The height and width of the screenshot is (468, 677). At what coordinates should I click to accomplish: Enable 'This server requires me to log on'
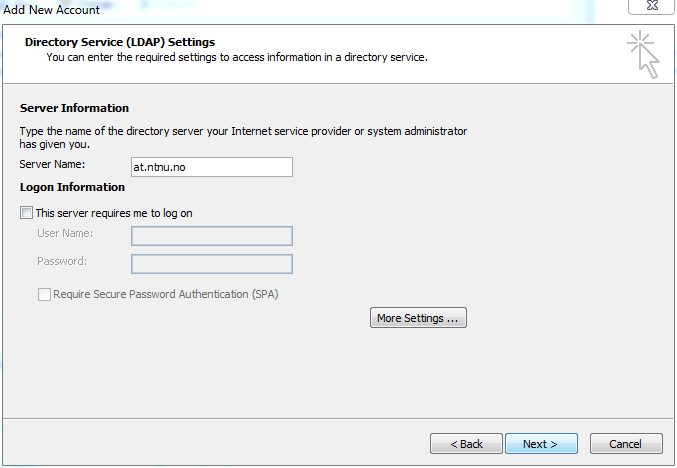tap(26, 213)
